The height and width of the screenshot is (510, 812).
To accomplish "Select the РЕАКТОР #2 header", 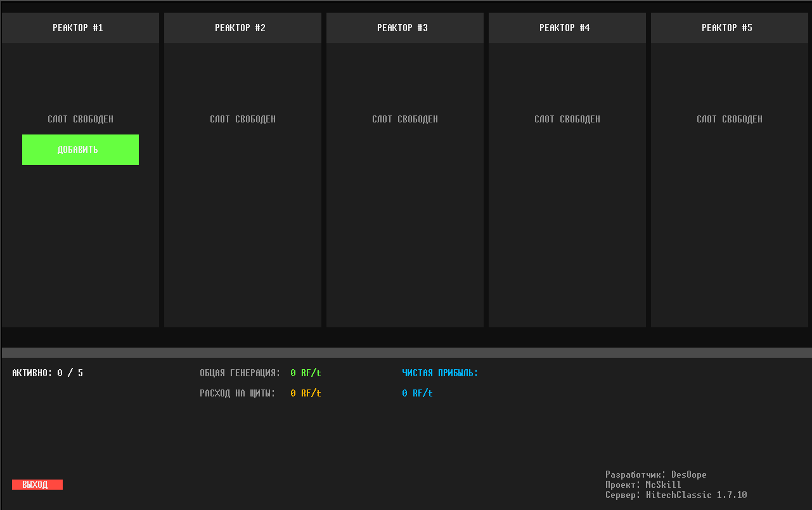I will (x=243, y=28).
